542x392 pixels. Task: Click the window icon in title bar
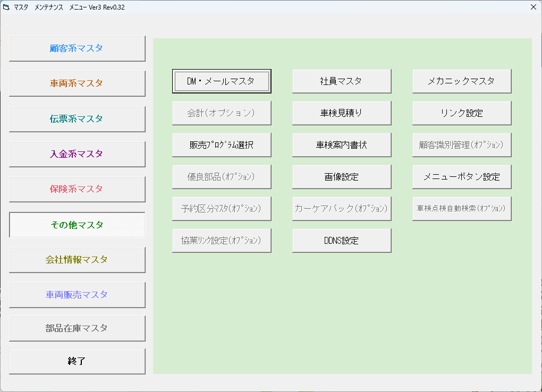tap(6, 7)
